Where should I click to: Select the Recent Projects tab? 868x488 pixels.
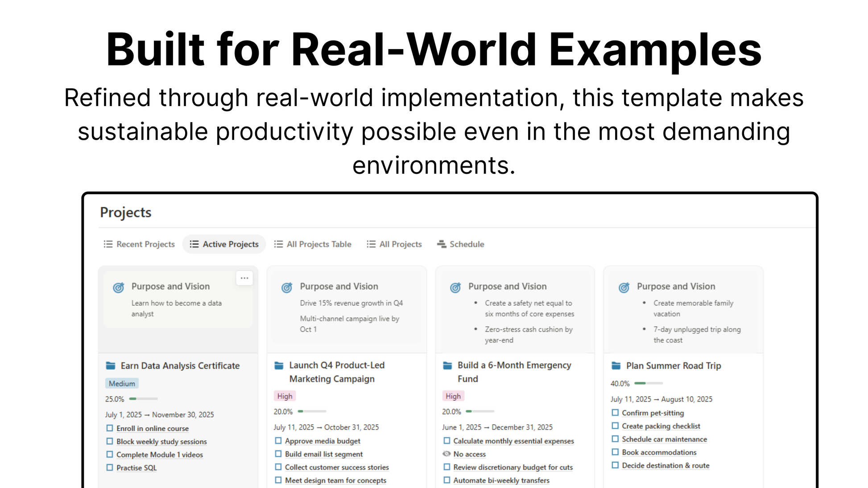(x=139, y=244)
